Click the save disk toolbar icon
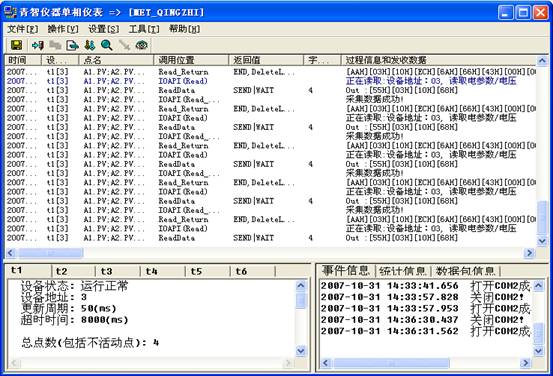Image resolution: width=553 pixels, height=376 pixels. pos(16,45)
